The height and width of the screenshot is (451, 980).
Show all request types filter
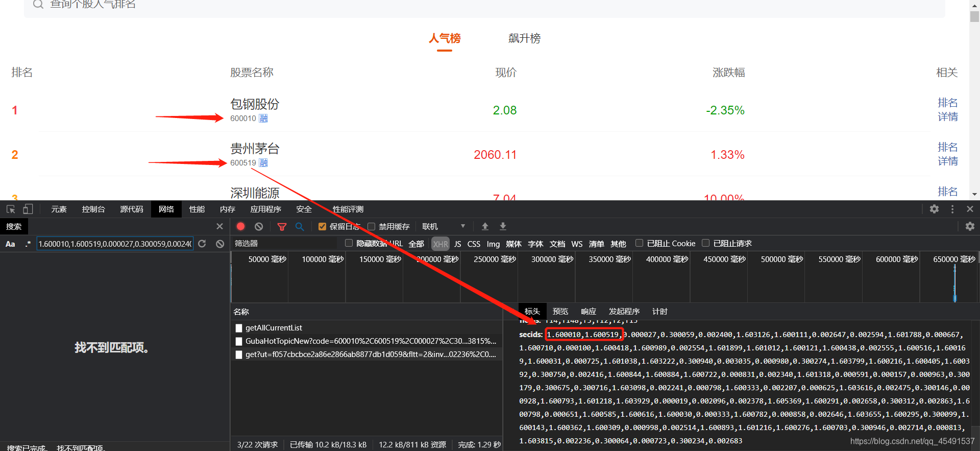point(416,244)
